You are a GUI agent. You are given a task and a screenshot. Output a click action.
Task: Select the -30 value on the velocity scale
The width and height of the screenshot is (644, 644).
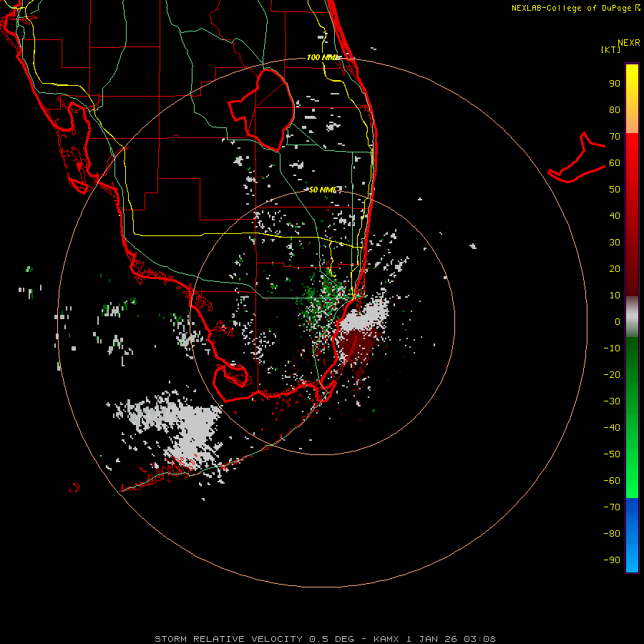pos(612,401)
